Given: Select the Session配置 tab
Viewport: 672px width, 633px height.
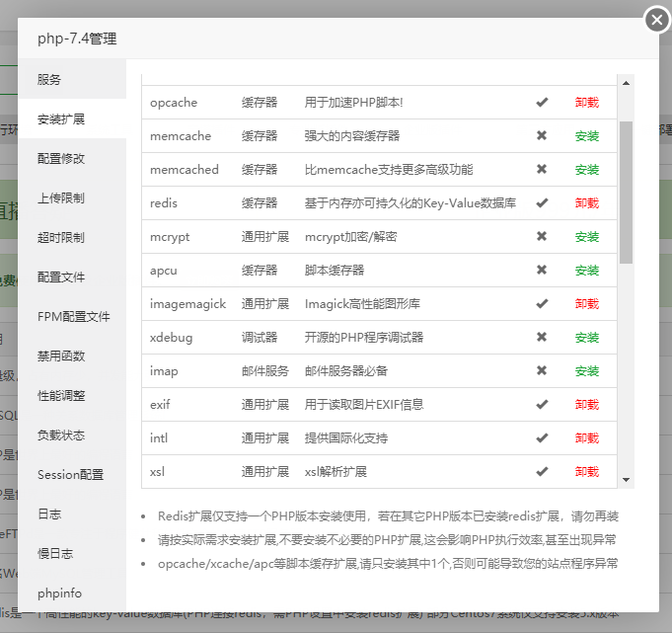Looking at the screenshot, I should [72, 474].
